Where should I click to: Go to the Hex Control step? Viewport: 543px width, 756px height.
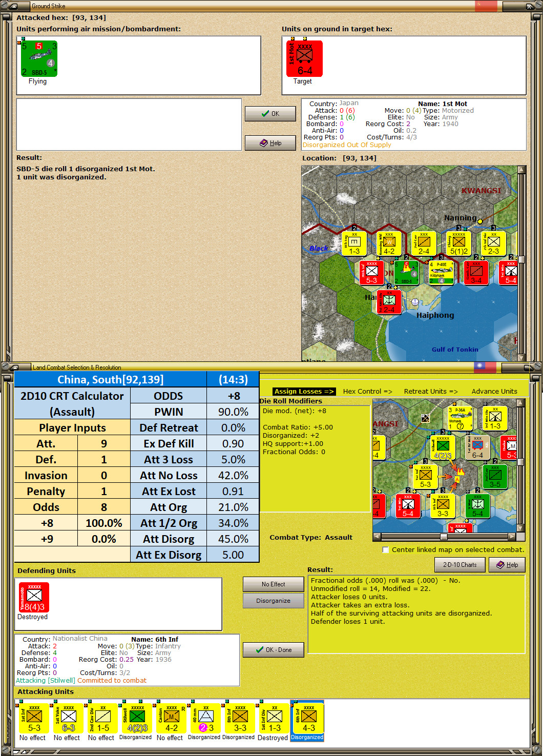[x=367, y=391]
